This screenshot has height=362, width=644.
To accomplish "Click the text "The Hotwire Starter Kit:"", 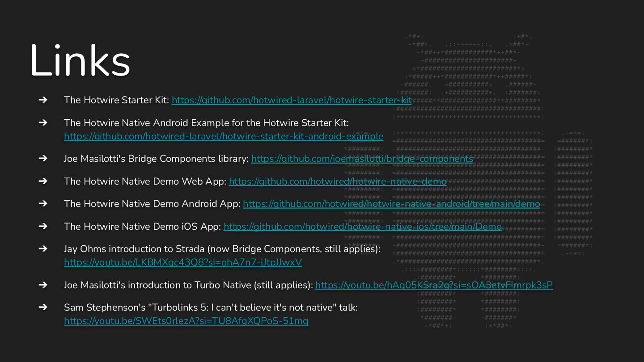I will pyautogui.click(x=116, y=100).
